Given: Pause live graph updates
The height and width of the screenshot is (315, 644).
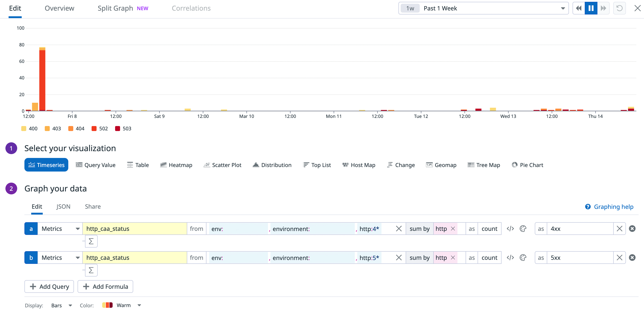Looking at the screenshot, I should coord(591,8).
